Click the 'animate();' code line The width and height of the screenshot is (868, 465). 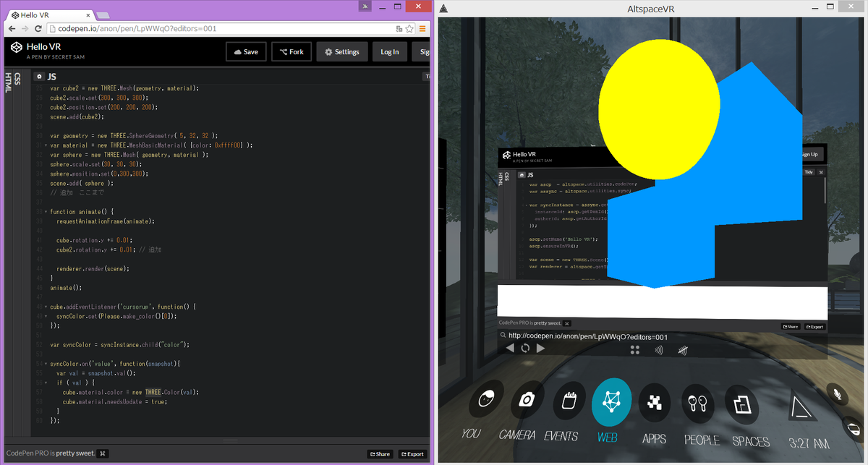click(x=66, y=288)
